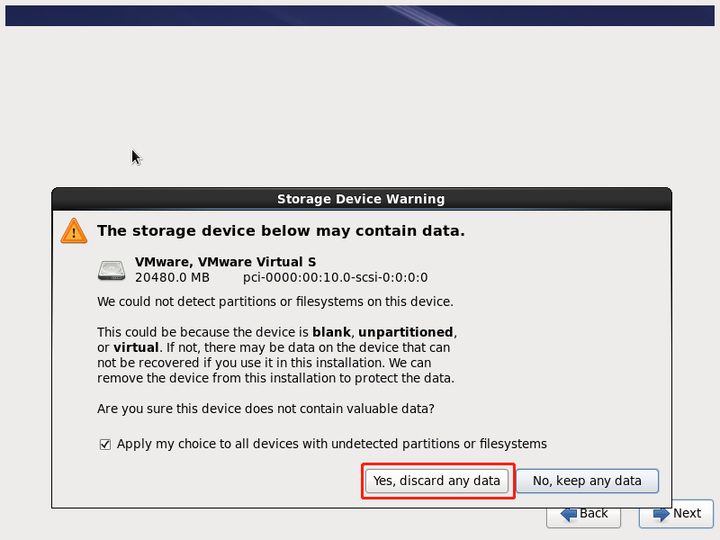Click the Storage Device Warning title bar
This screenshot has width=720, height=540.
(x=361, y=199)
